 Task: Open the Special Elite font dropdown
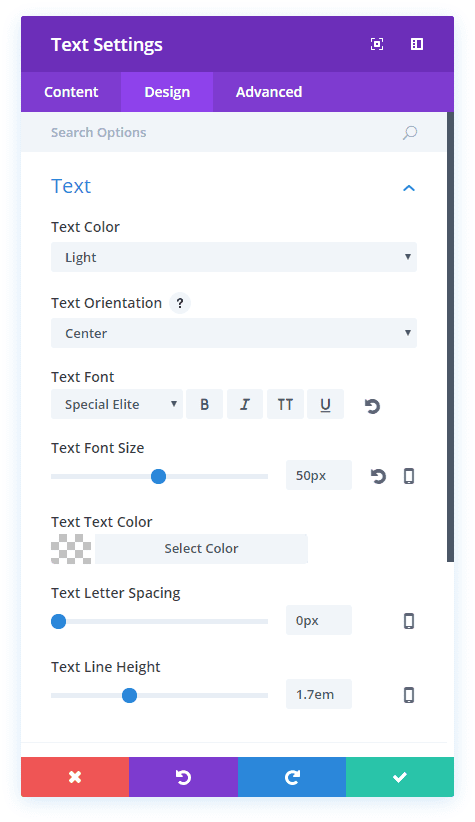click(x=117, y=404)
